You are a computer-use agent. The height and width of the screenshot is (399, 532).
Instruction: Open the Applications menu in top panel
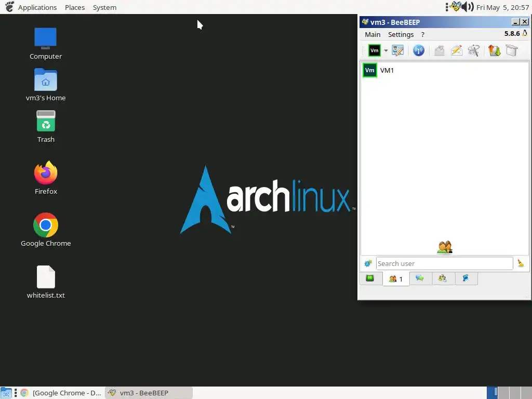click(x=37, y=7)
